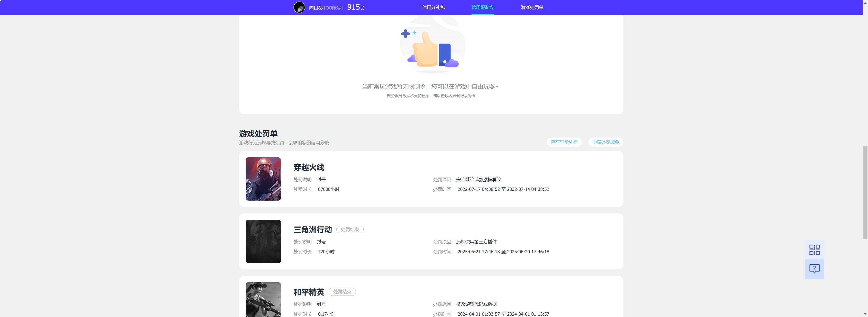
Task: Click the reason 安全系统或数据被篡改
Action: (x=478, y=180)
